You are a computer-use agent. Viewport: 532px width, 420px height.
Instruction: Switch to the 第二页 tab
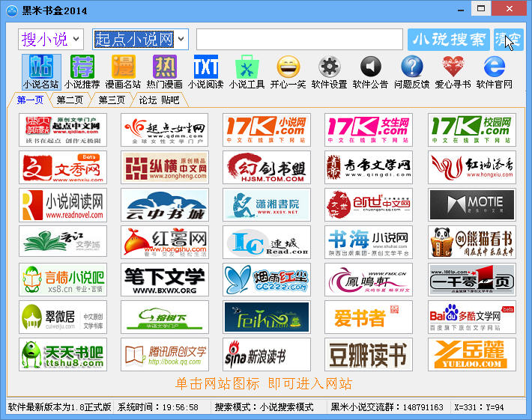(70, 100)
